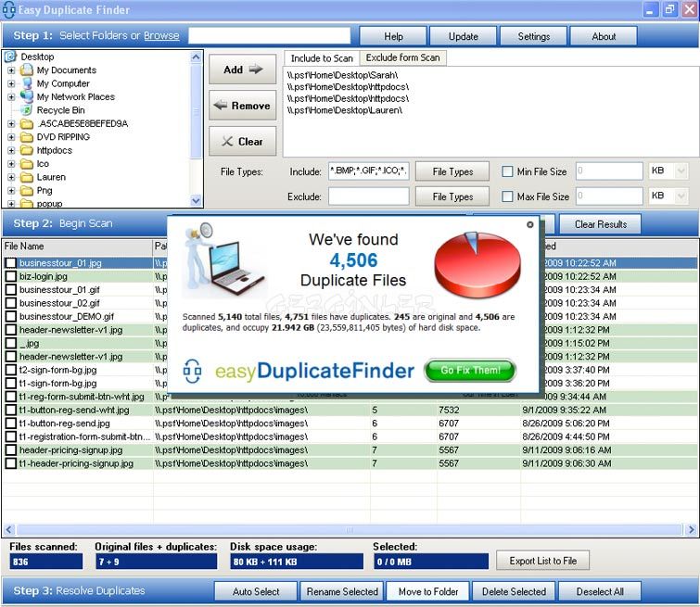700x607 pixels.
Task: Check the box for businesstour_DEMO.gif
Action: click(x=11, y=316)
